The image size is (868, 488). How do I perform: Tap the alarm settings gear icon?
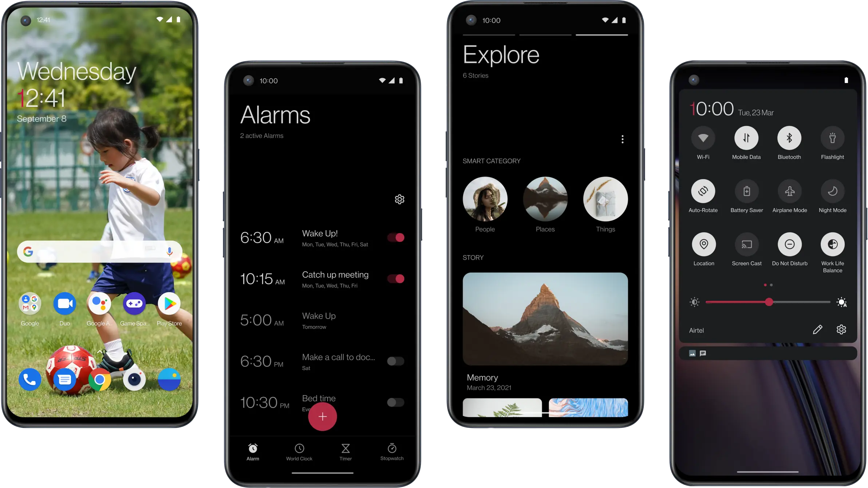pyautogui.click(x=399, y=199)
